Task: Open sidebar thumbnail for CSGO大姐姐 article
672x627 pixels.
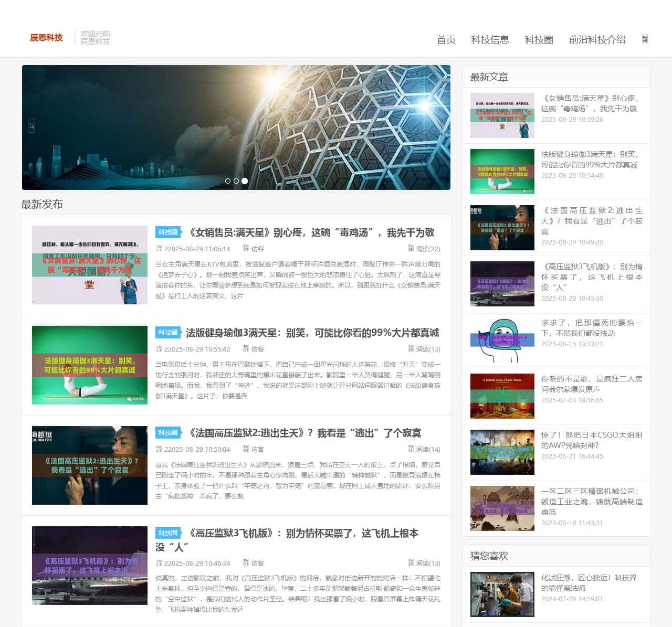Action: [x=502, y=452]
